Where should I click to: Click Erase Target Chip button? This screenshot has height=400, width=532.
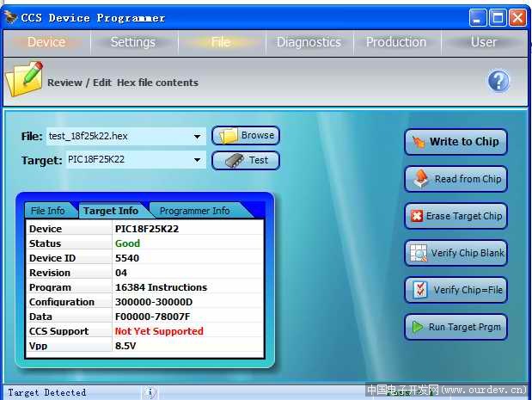(456, 216)
